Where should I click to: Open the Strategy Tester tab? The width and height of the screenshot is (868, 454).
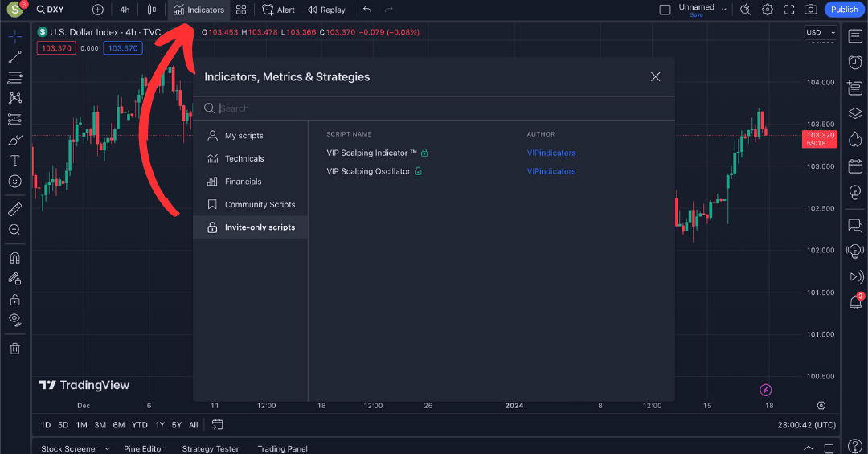(x=211, y=448)
